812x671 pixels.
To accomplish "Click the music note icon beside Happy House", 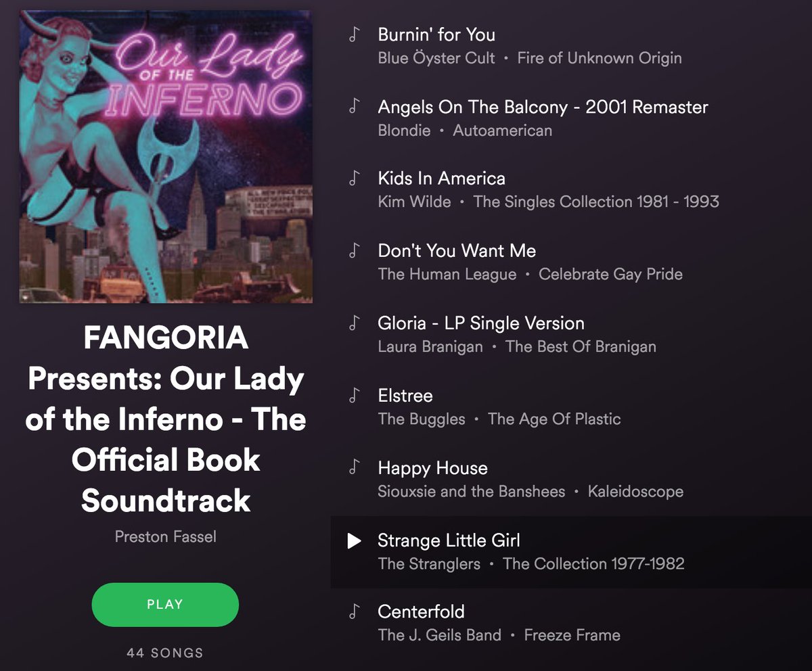I will [x=353, y=468].
